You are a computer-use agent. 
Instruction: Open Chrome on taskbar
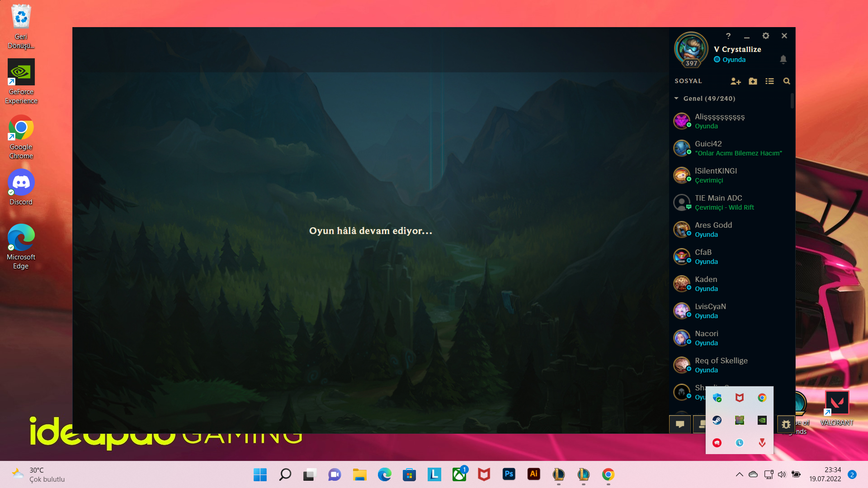point(608,474)
